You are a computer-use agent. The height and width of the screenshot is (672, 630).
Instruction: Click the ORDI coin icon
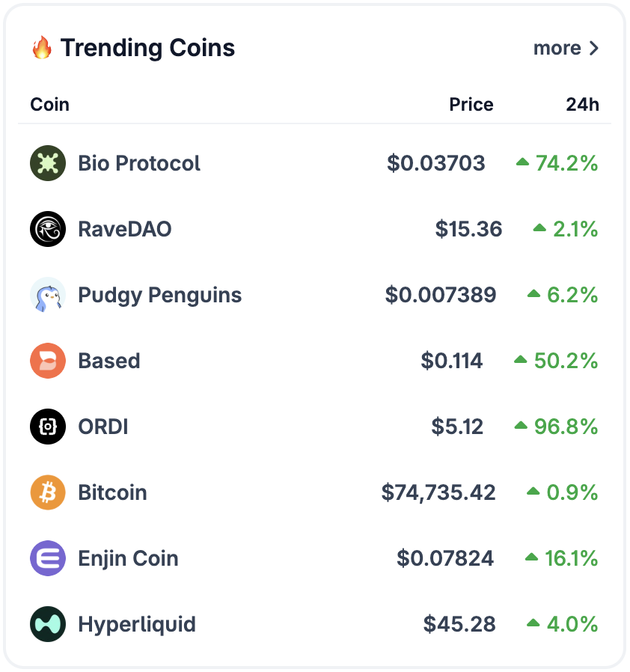pos(48,427)
